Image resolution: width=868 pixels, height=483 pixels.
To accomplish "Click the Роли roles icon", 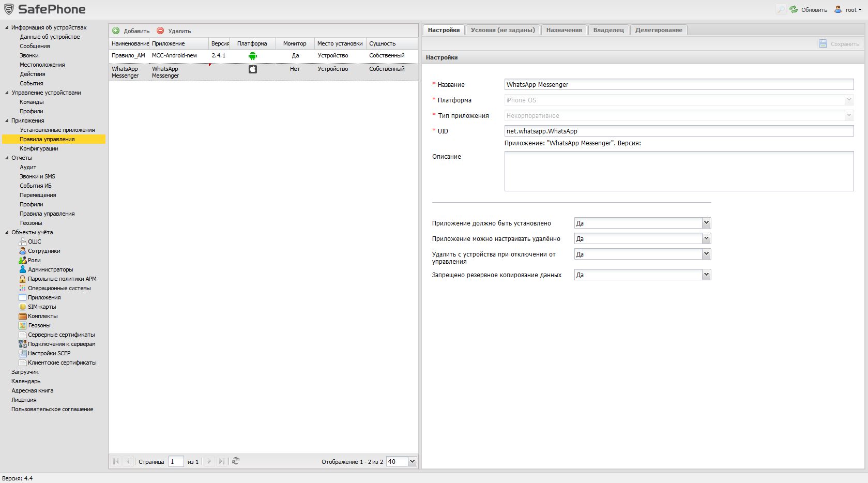I will pyautogui.click(x=23, y=260).
